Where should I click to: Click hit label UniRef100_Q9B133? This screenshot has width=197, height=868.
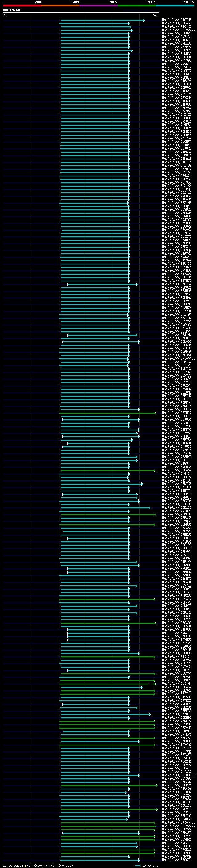(x=177, y=43)
